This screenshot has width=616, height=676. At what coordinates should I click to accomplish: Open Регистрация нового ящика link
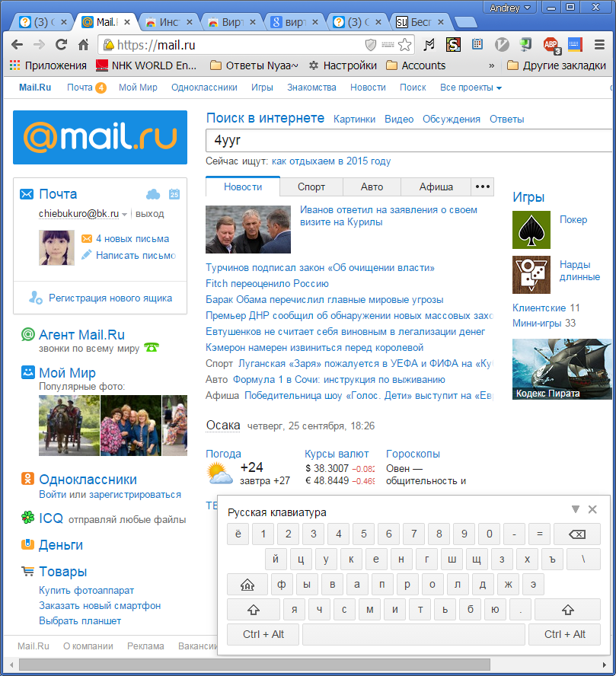[110, 298]
